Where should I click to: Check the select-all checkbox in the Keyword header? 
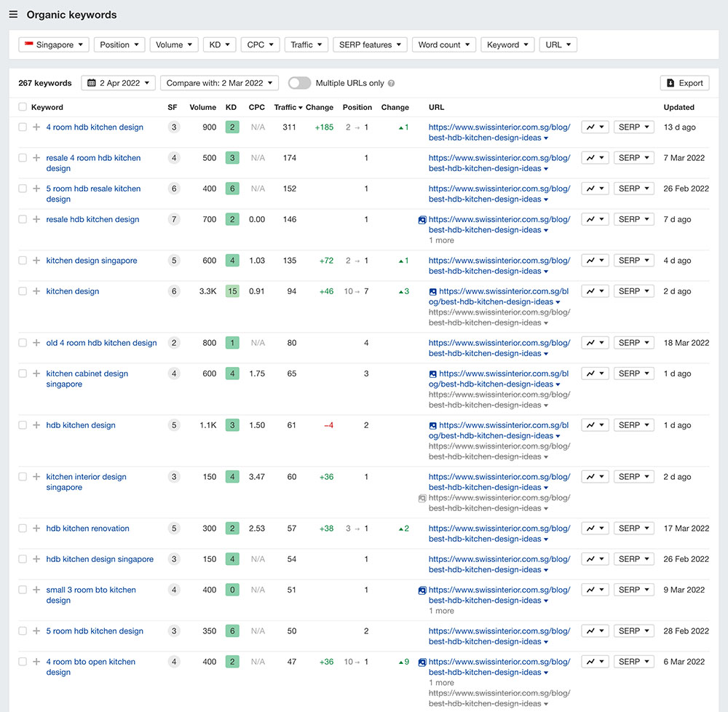[23, 108]
